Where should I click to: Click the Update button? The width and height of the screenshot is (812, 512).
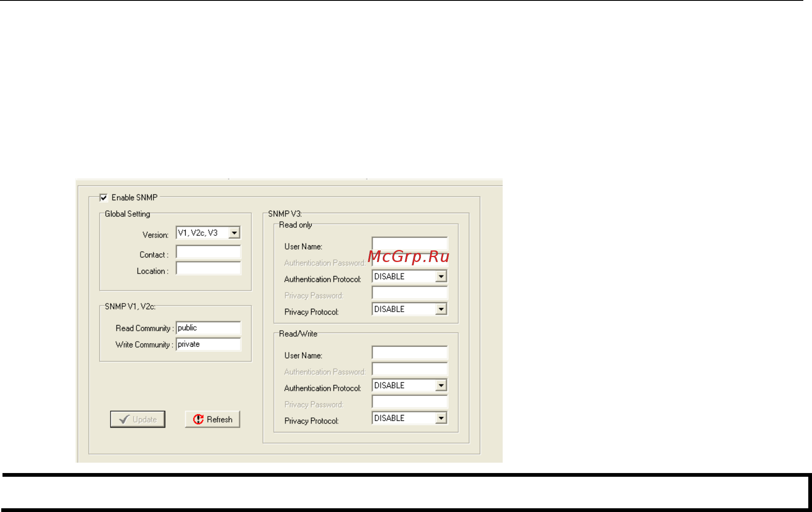(138, 419)
